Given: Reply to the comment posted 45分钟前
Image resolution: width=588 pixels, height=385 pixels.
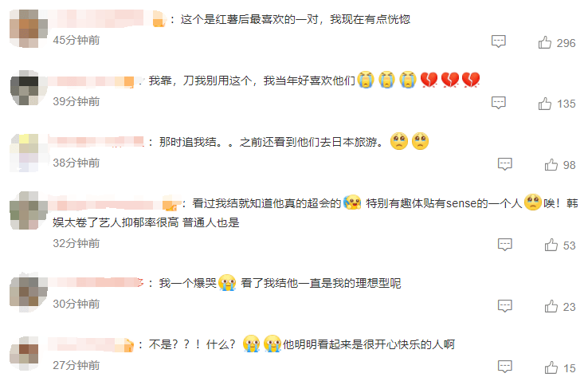Looking at the screenshot, I should pos(499,41).
